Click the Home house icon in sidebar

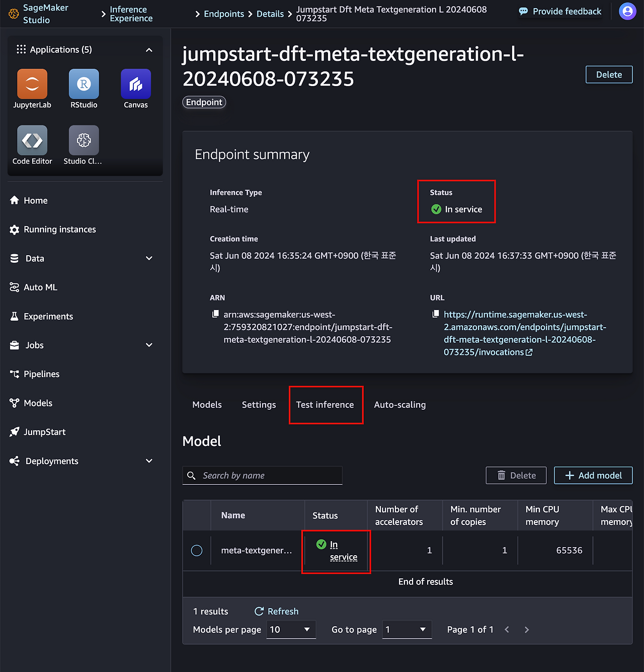coord(15,200)
